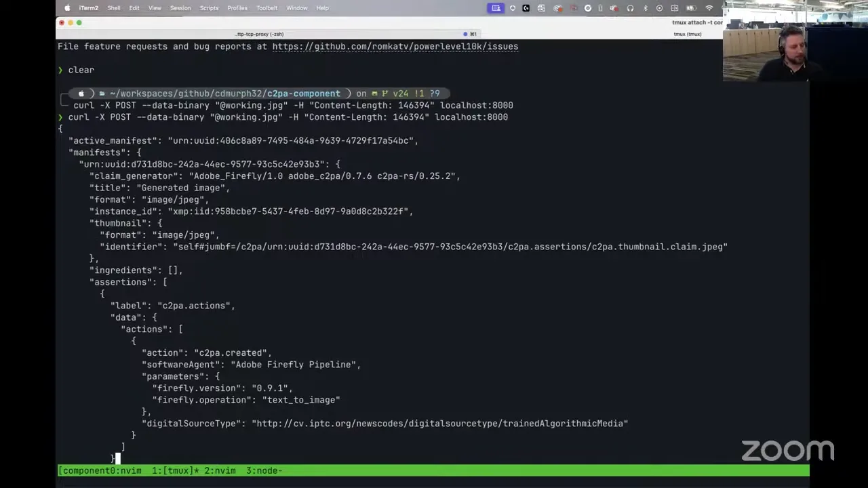Open the iTerm2 application menu
The width and height of the screenshot is (868, 488).
[x=89, y=8]
